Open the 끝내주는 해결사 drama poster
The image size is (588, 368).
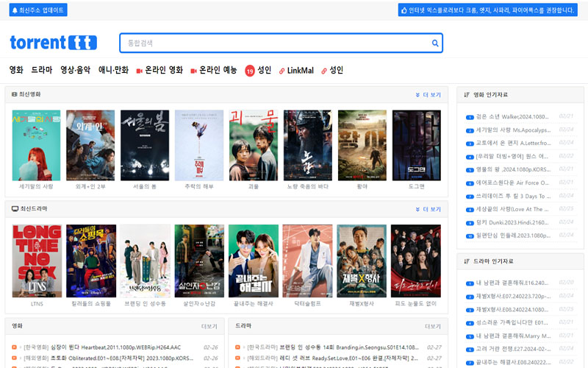[x=254, y=261]
